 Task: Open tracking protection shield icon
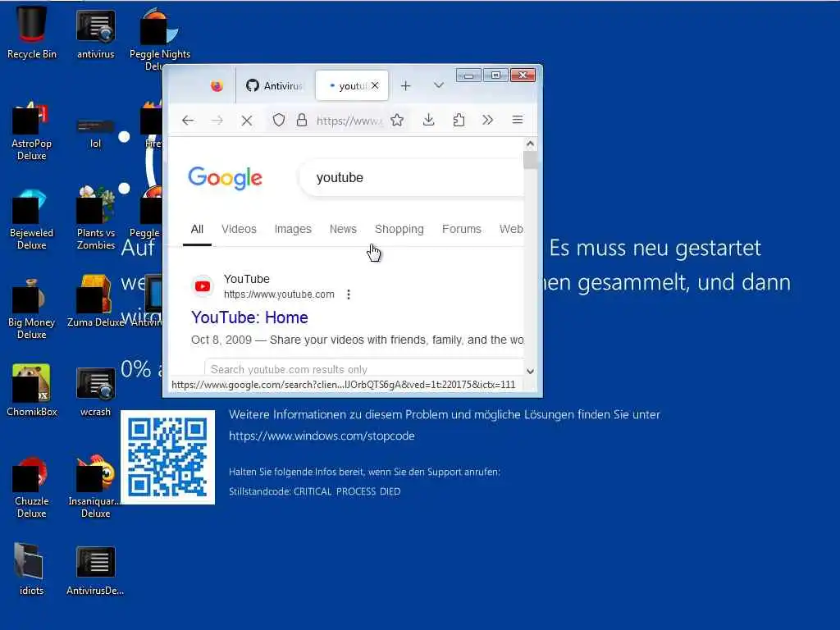click(279, 120)
